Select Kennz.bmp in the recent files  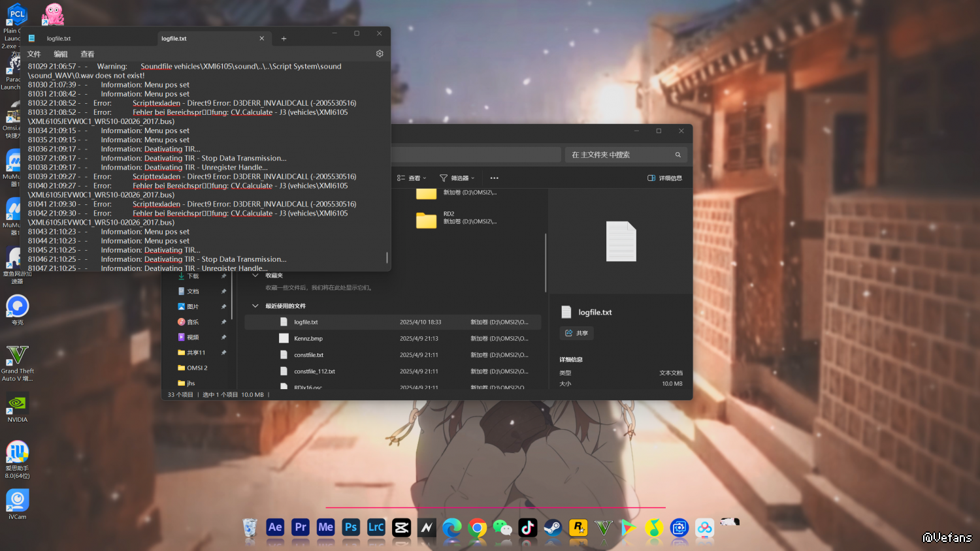tap(308, 339)
